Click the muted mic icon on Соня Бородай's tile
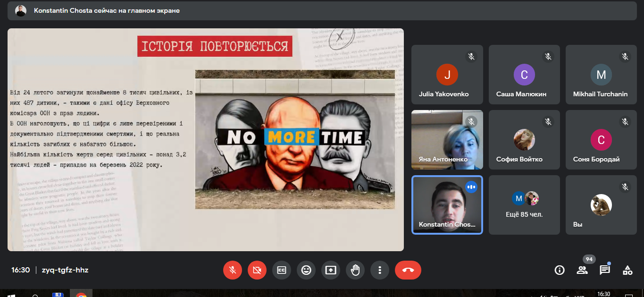 coord(625,122)
